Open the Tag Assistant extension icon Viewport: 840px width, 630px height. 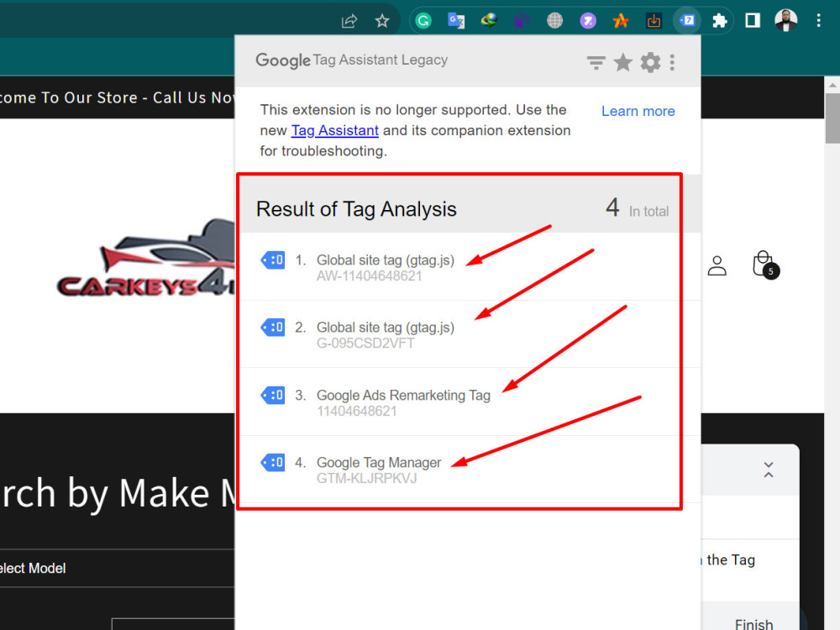pos(687,21)
